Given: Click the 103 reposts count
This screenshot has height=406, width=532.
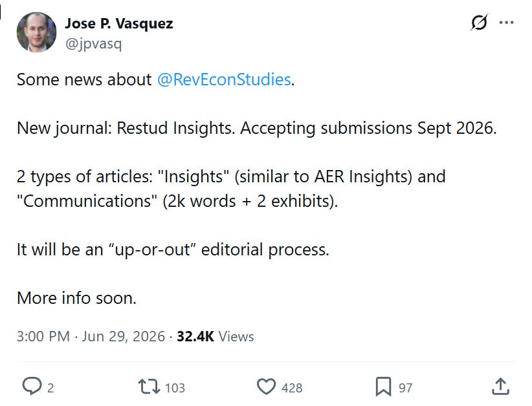Looking at the screenshot, I should click(x=175, y=388).
